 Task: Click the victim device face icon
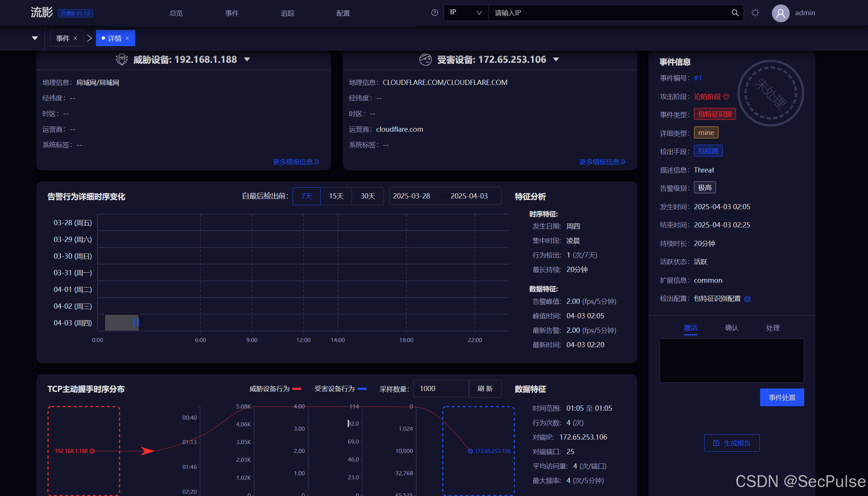coord(425,59)
